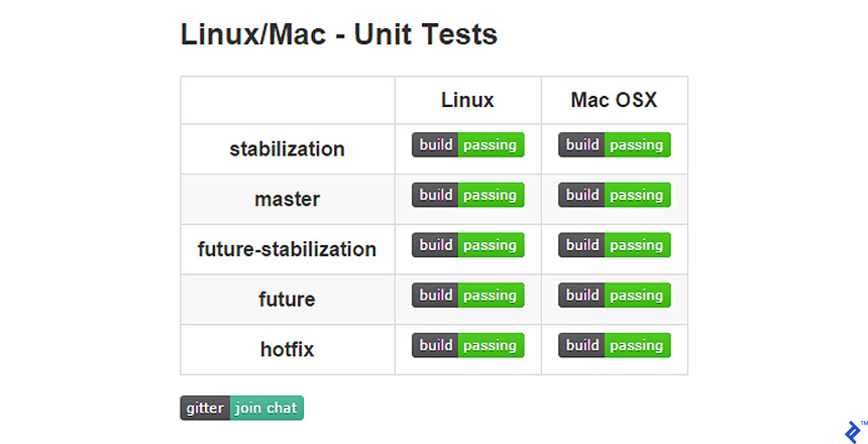Image resolution: width=868 pixels, height=444 pixels.
Task: Click the stabilization row label
Action: point(287,149)
